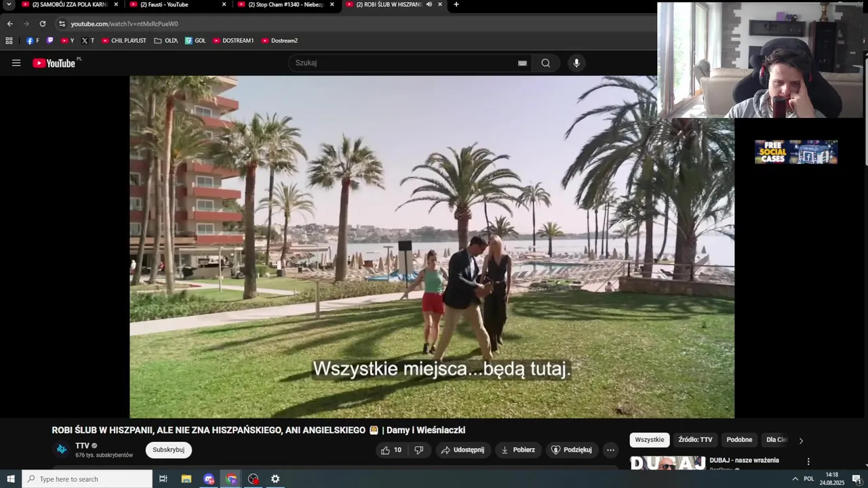
Task: Click Windows Type here to search box
Action: [87, 479]
